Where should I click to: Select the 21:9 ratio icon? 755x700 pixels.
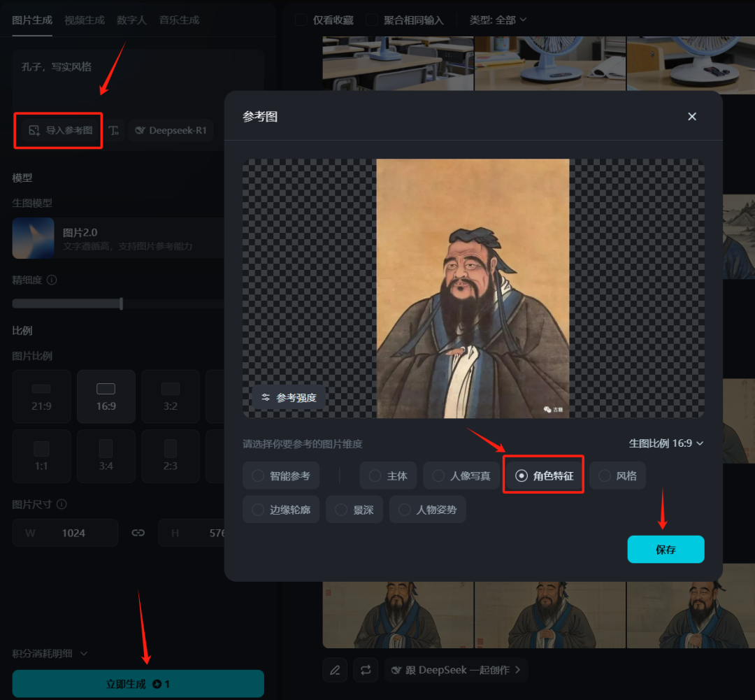(41, 389)
